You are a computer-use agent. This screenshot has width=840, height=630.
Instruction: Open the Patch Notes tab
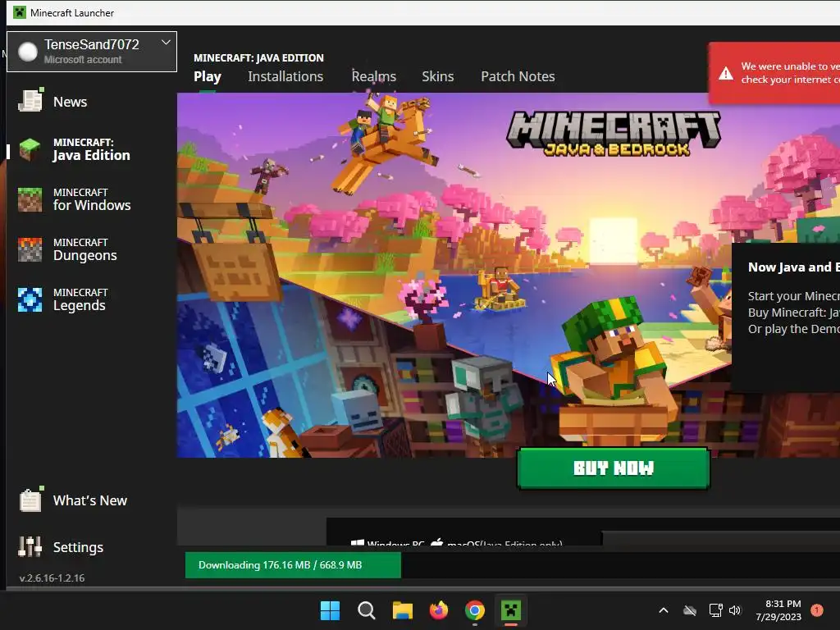pos(518,76)
